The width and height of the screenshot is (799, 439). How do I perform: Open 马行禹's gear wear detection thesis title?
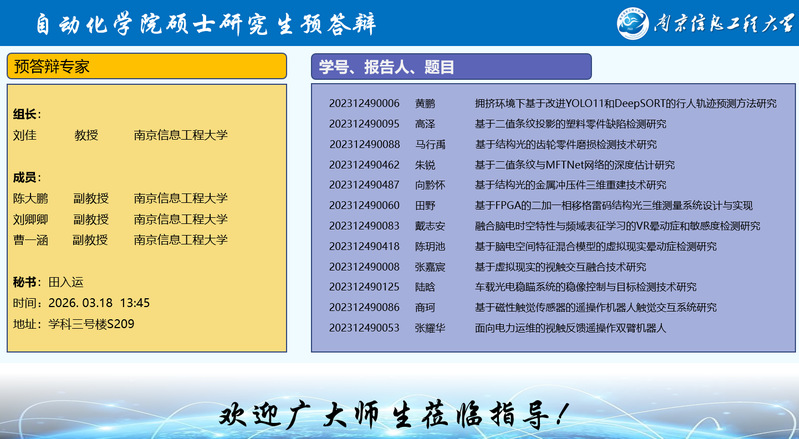point(565,144)
